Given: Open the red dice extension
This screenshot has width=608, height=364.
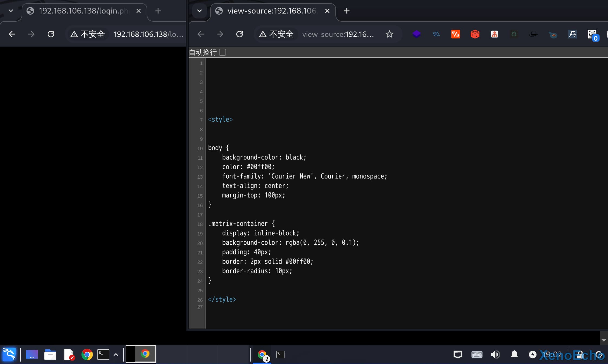Looking at the screenshot, I should point(475,34).
